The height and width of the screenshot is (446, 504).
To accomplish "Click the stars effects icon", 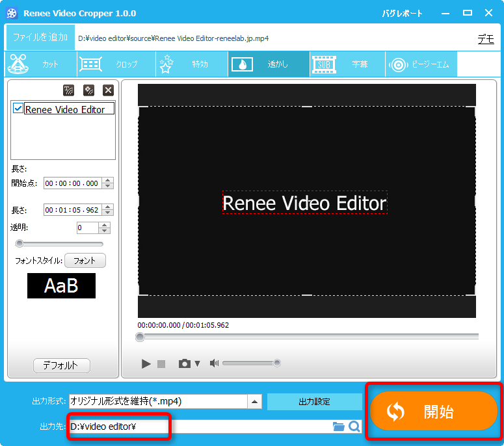I will click(166, 64).
